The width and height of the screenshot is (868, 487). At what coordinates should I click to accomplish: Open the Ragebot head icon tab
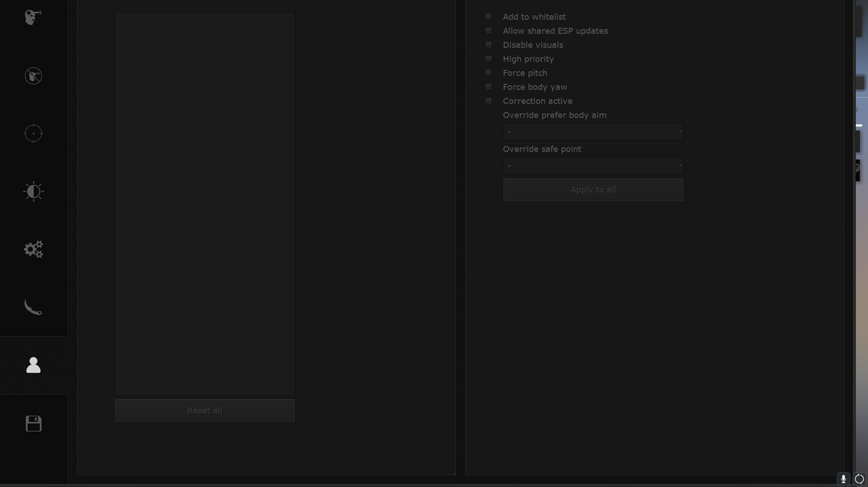33,17
